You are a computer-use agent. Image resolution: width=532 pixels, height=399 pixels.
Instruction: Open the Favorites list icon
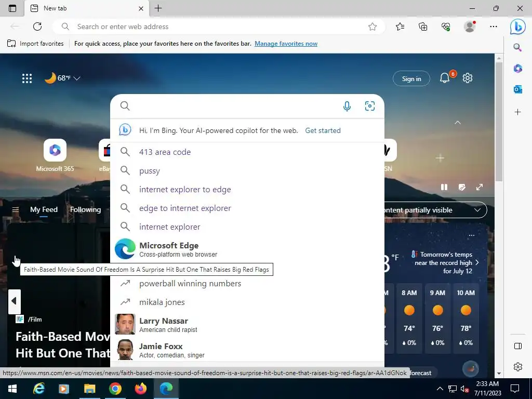[x=400, y=26]
